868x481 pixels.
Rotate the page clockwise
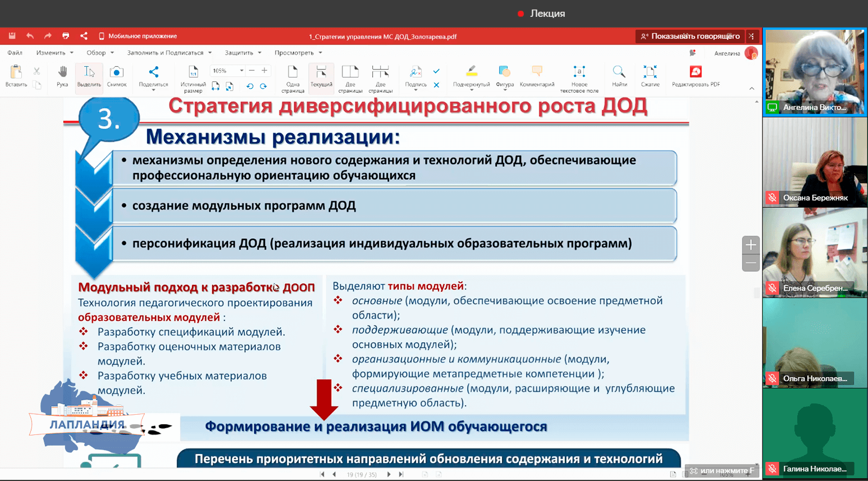pos(263,86)
